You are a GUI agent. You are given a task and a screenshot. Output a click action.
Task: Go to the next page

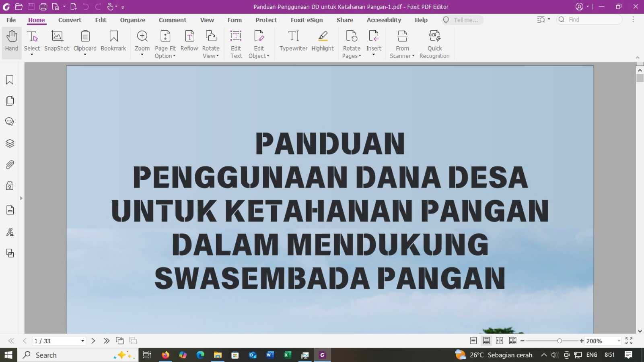pos(93,341)
